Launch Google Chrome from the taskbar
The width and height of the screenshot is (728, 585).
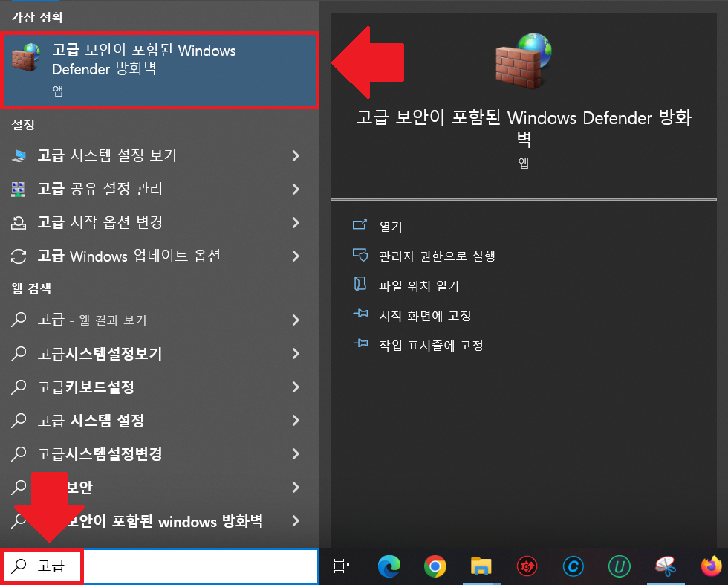(x=435, y=566)
